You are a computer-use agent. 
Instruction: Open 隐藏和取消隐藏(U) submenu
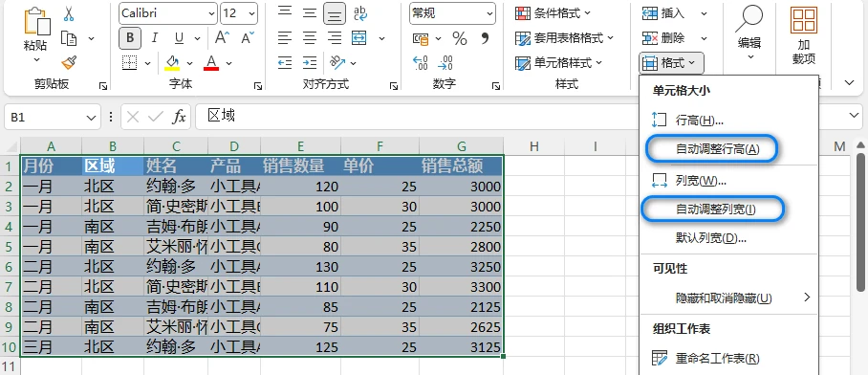[x=728, y=298]
